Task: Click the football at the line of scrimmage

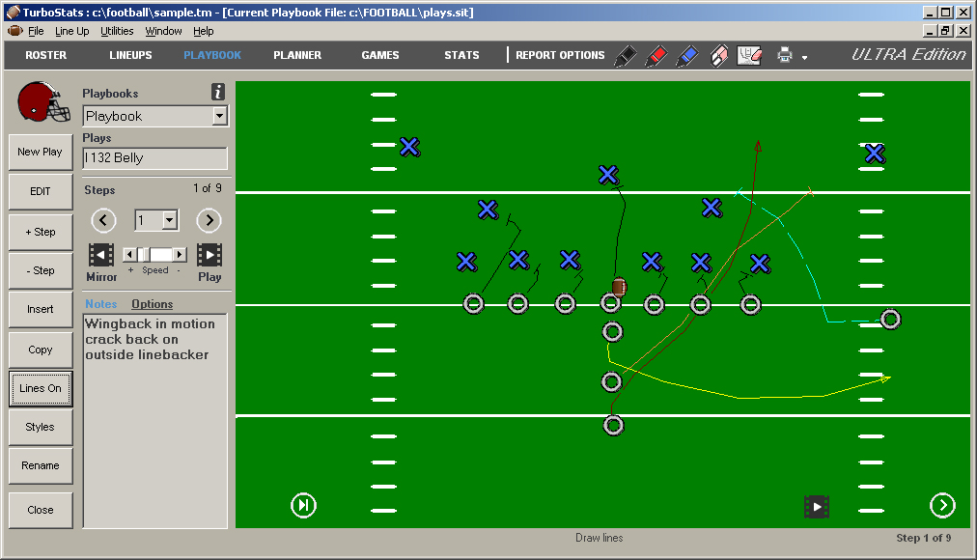Action: point(620,287)
